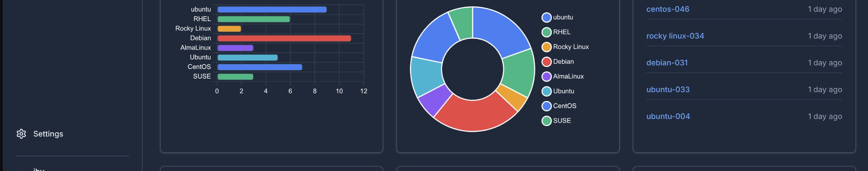868x171 pixels.
Task: Open the debian-031 host link
Action: [x=667, y=63]
